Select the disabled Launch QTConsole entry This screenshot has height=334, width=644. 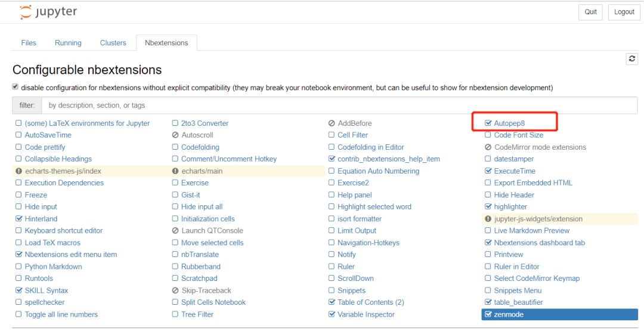click(212, 230)
